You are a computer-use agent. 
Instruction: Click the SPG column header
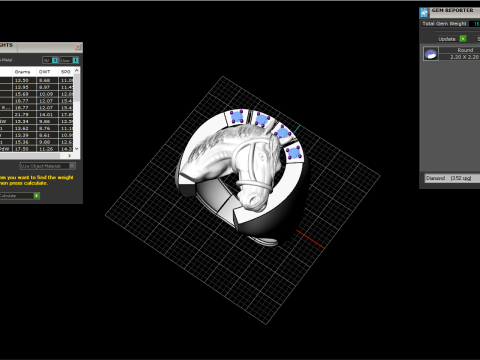coord(66,72)
